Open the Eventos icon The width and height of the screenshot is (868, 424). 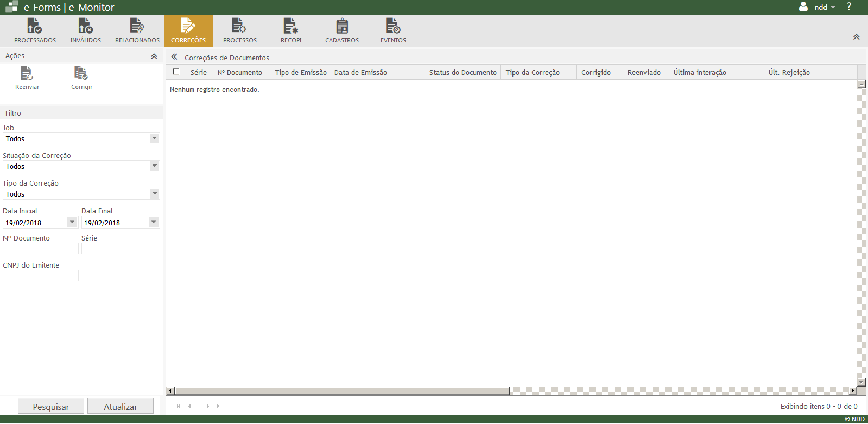(393, 26)
